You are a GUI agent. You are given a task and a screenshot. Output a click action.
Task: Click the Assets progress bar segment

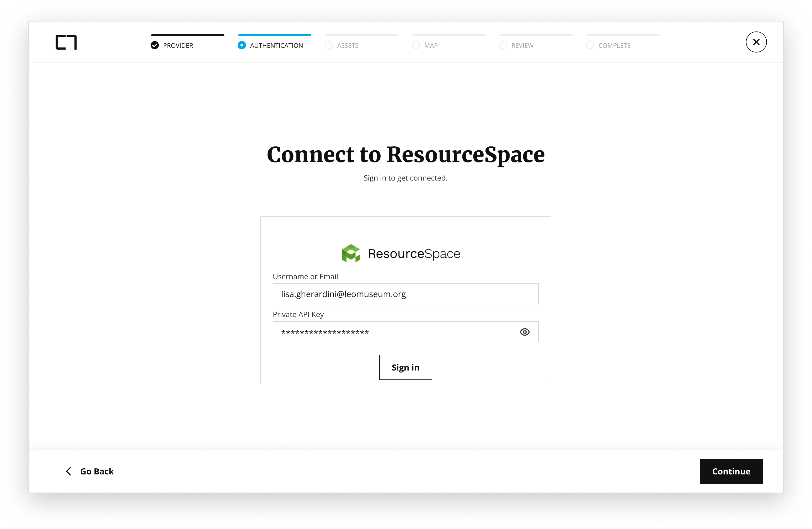click(362, 35)
